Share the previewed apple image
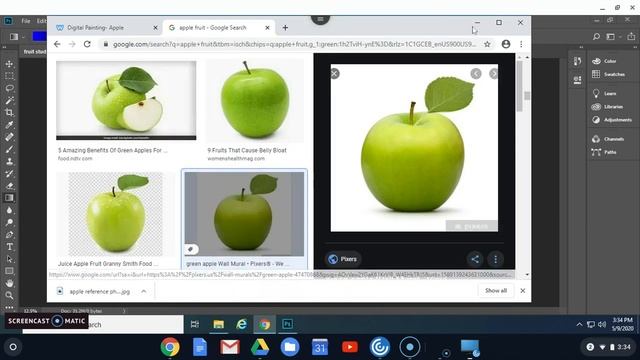The height and width of the screenshot is (360, 640). coord(475,259)
